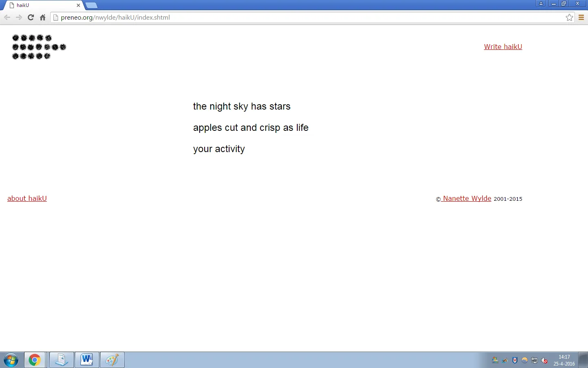Click the browser Forward arrow
The height and width of the screenshot is (368, 588).
19,18
